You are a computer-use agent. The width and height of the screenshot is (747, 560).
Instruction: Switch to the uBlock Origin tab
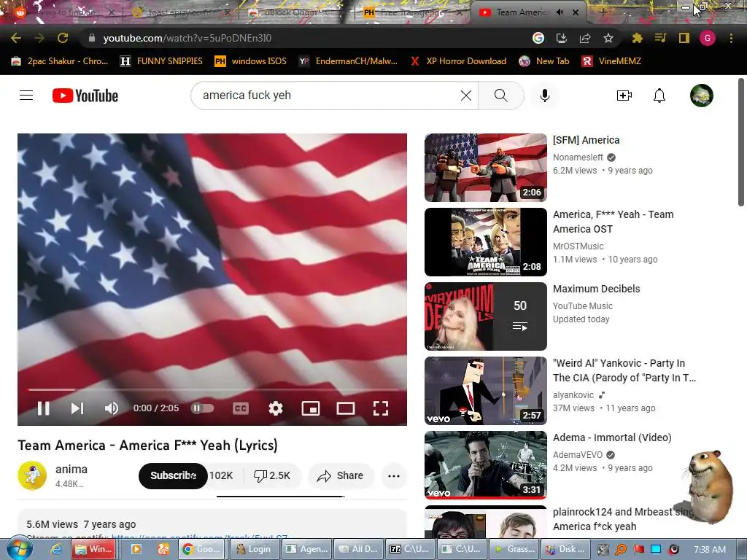(x=290, y=12)
